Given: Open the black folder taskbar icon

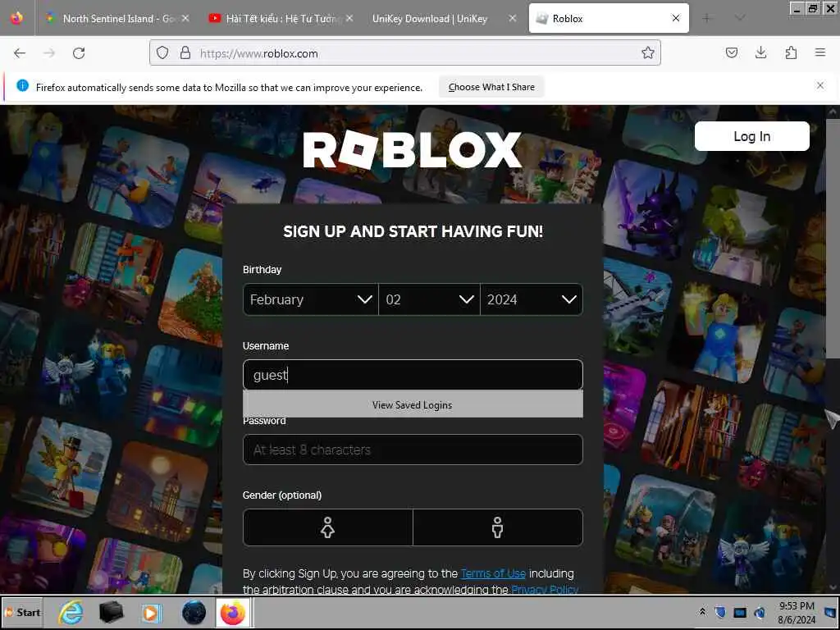Looking at the screenshot, I should (x=111, y=612).
